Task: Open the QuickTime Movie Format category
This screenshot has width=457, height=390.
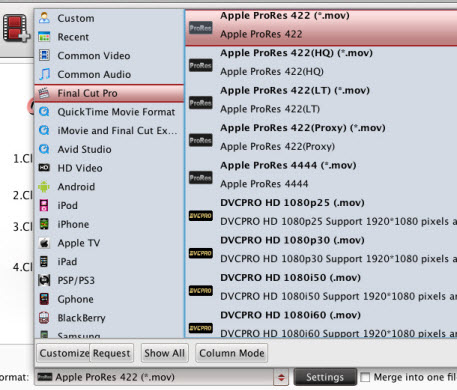Action: pos(109,112)
